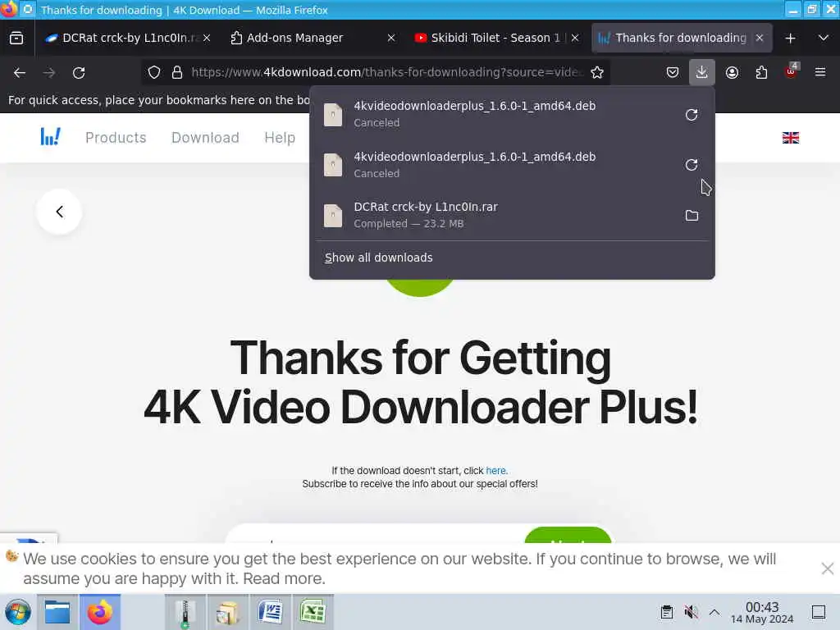Open the Extensions puzzle icon
This screenshot has height=630, width=840.
761,72
